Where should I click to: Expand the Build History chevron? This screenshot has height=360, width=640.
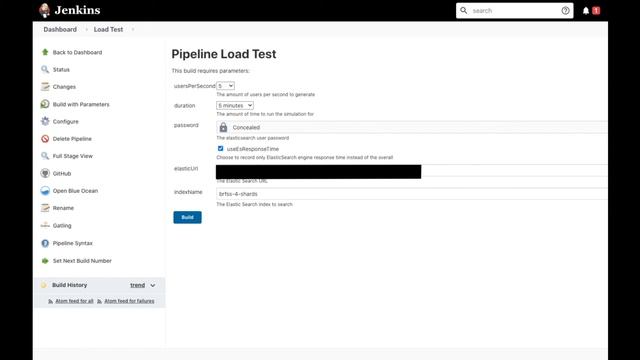[x=153, y=285]
